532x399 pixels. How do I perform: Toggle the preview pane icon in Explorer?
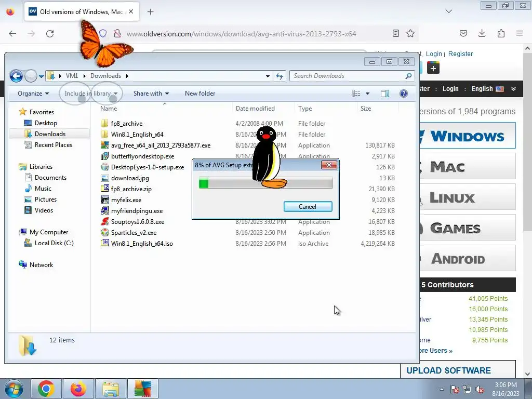(385, 94)
